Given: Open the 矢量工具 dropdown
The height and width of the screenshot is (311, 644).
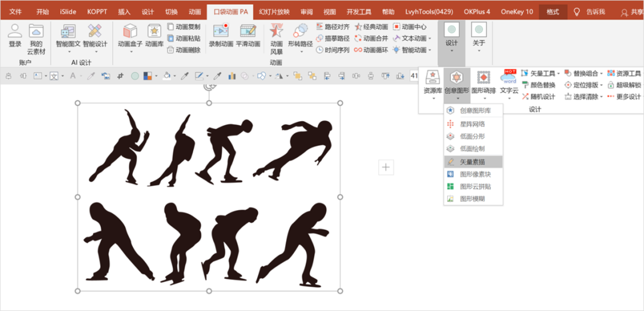Looking at the screenshot, I should point(558,73).
